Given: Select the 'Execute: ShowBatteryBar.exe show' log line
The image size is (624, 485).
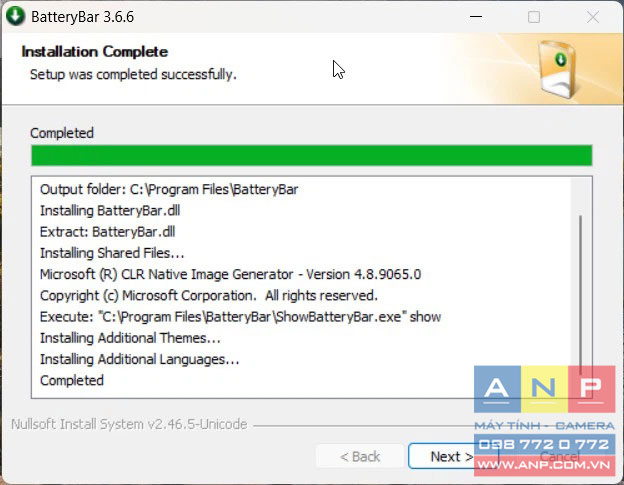Looking at the screenshot, I should 240,317.
